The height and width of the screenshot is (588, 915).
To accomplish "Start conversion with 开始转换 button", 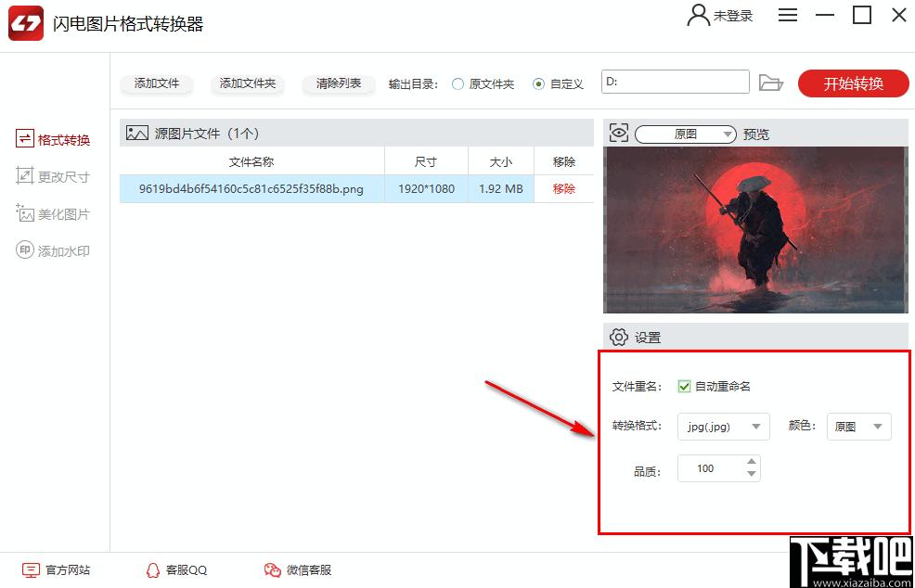I will [853, 83].
